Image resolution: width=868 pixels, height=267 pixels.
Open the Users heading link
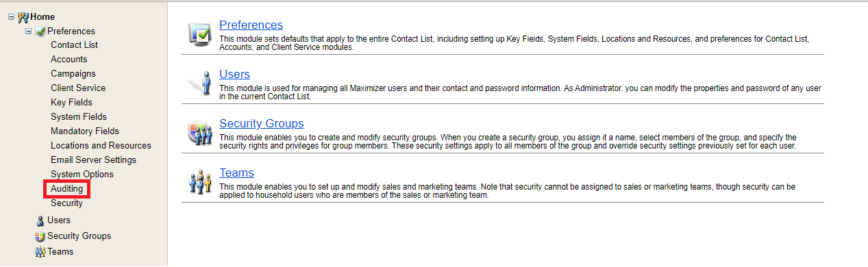[x=234, y=74]
